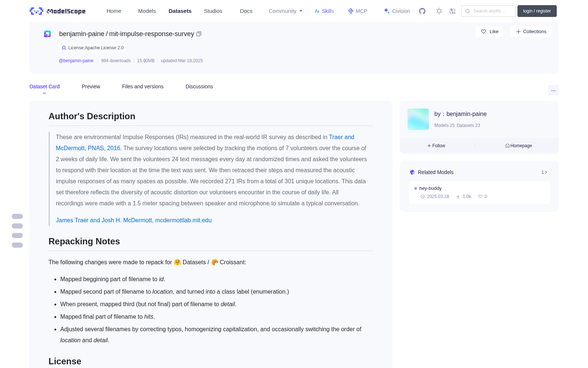Follow benjamin-paine
Viewport: 588px width, 368px height.
[436, 146]
